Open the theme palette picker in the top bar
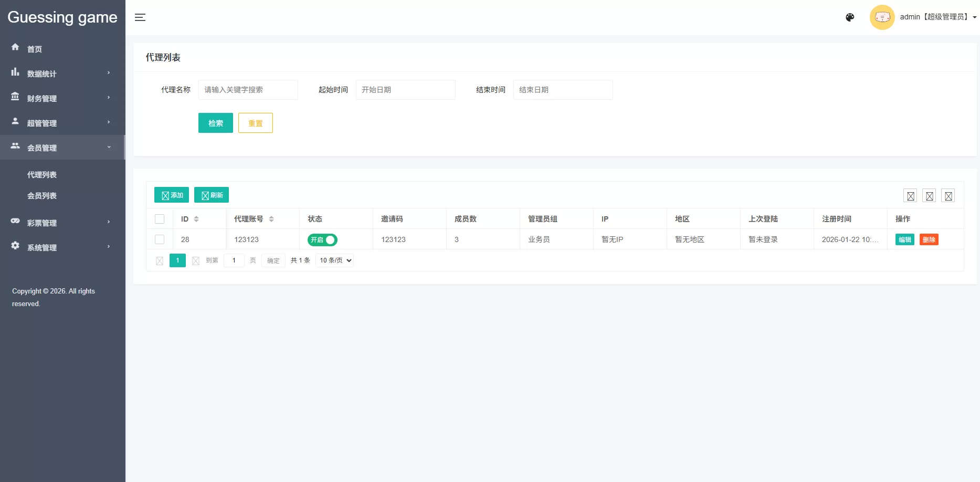The width and height of the screenshot is (980, 482). [849, 17]
